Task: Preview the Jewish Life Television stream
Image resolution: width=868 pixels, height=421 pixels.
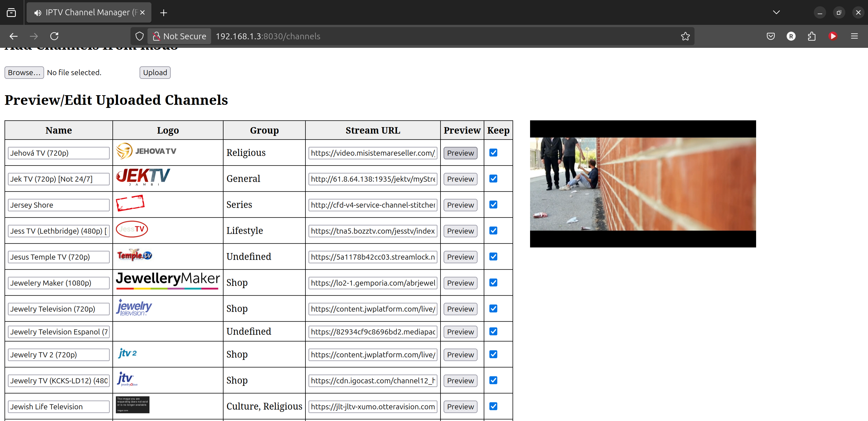Action: pos(460,407)
